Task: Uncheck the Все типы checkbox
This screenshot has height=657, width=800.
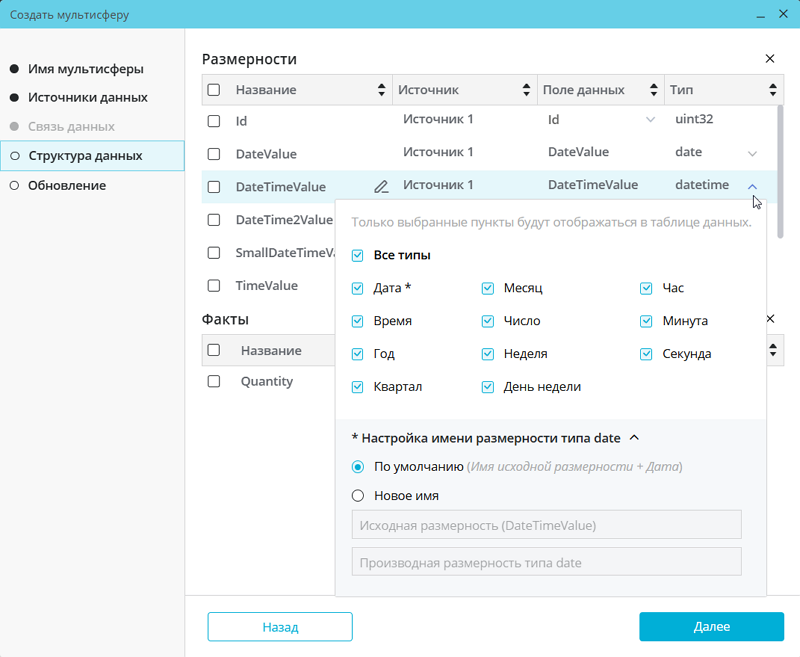Action: pos(358,255)
